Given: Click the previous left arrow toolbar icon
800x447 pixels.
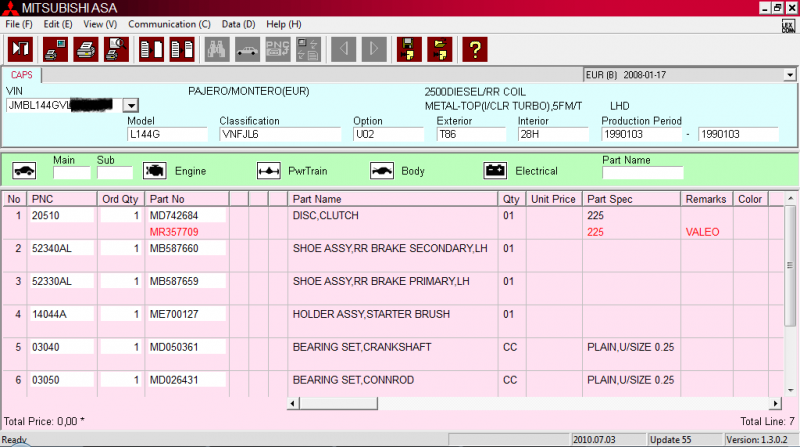Looking at the screenshot, I should [x=343, y=49].
